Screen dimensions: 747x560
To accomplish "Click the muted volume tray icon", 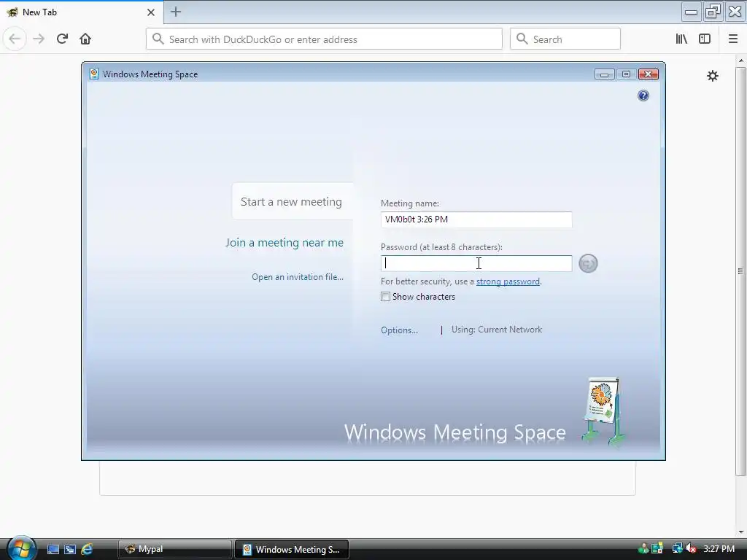I will pos(692,548).
